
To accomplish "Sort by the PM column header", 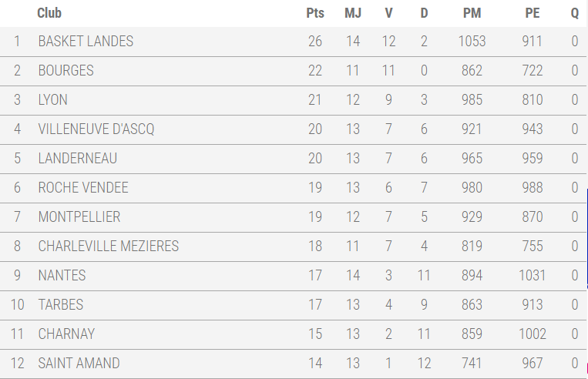I will (472, 13).
